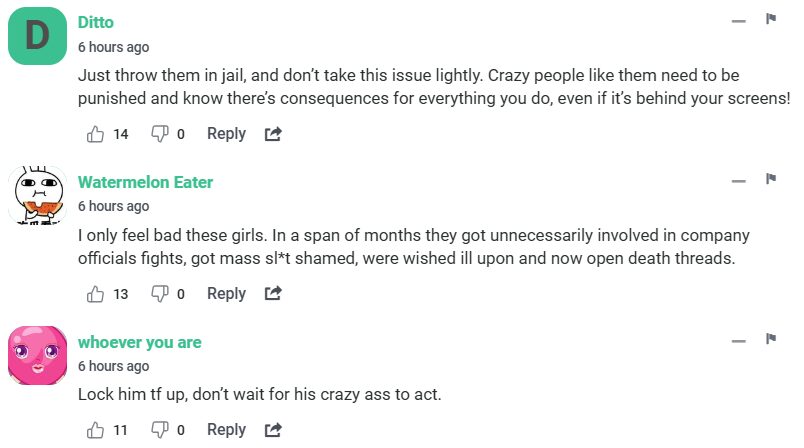Collapse Watermelon Eater's comment
The width and height of the screenshot is (804, 448).
point(738,182)
